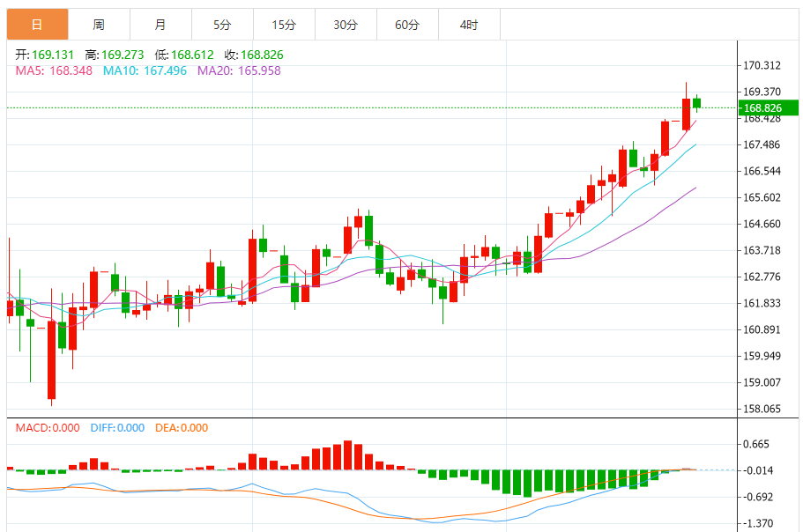Click the 0.665 MACD axis label
The height and width of the screenshot is (532, 803).
[756, 444]
